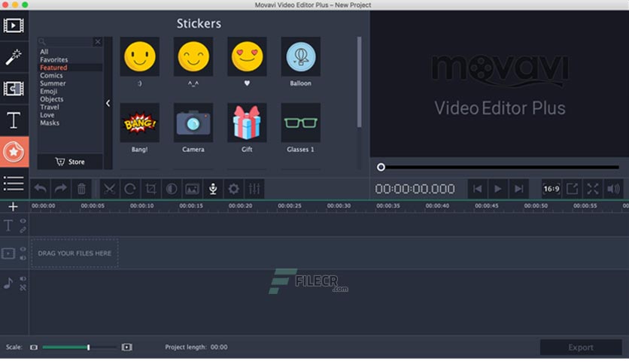
Task: Skip to previous frame
Action: (477, 189)
